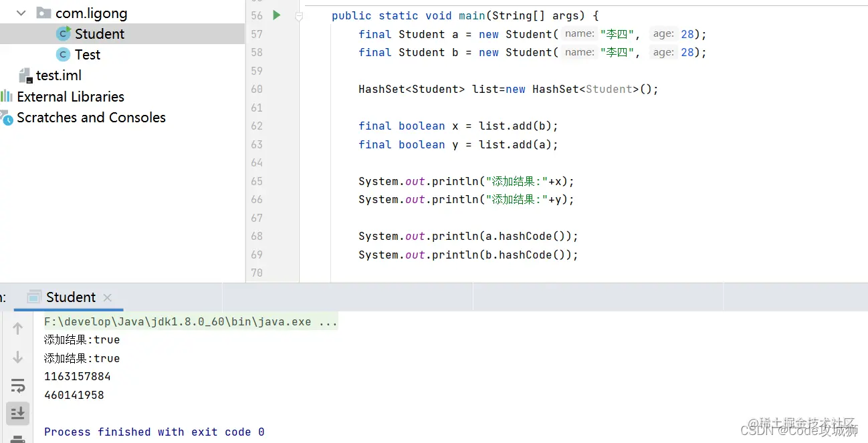The height and width of the screenshot is (443, 868).
Task: Select test.iml in the project tree
Action: (x=59, y=76)
